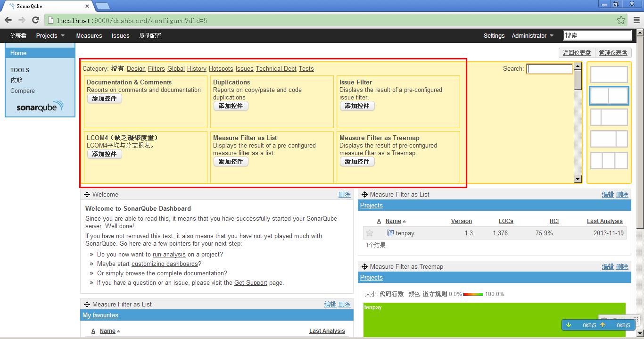This screenshot has width=644, height=339.
Task: Open the Measures menu item
Action: (89, 36)
